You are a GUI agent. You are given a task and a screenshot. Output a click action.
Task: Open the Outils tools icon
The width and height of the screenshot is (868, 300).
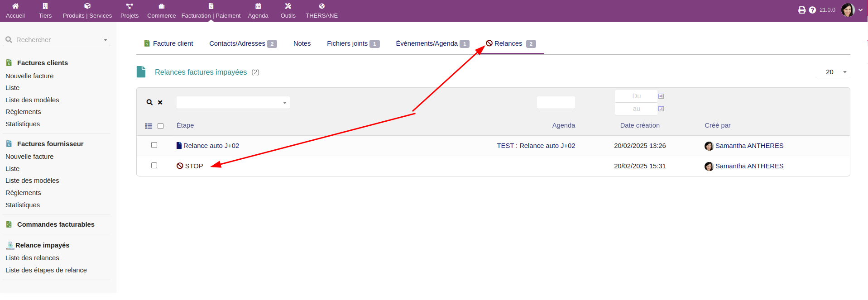pyautogui.click(x=288, y=6)
